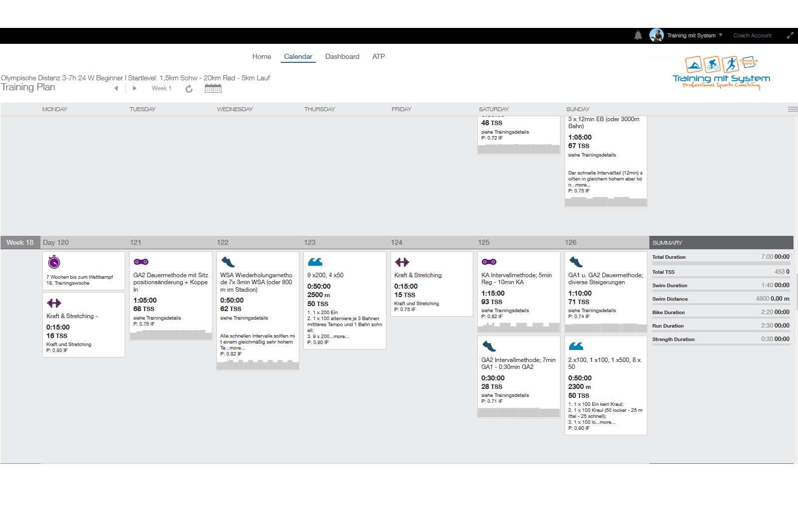This screenshot has height=532, width=798.
Task: Open Thursday swim workout wave icon
Action: pos(315,262)
